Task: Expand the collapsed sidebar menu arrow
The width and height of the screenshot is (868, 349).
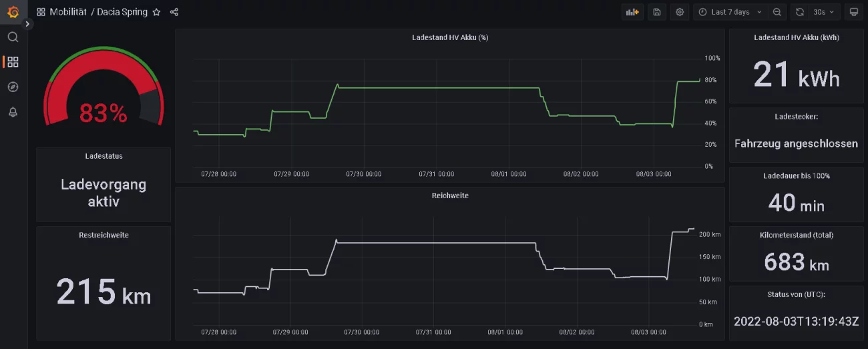Action: (27, 24)
